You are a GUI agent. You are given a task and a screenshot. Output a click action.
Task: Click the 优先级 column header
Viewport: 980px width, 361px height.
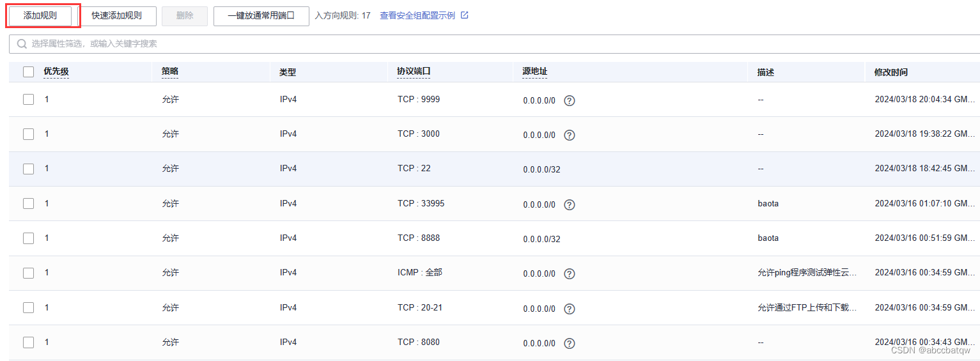tap(56, 72)
